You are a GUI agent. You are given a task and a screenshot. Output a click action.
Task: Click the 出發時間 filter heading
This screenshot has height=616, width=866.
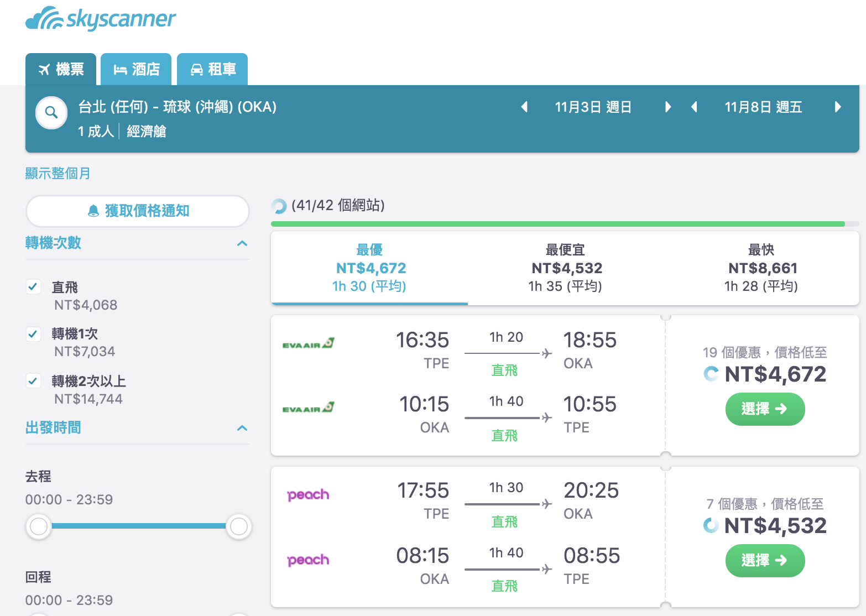[x=53, y=427]
